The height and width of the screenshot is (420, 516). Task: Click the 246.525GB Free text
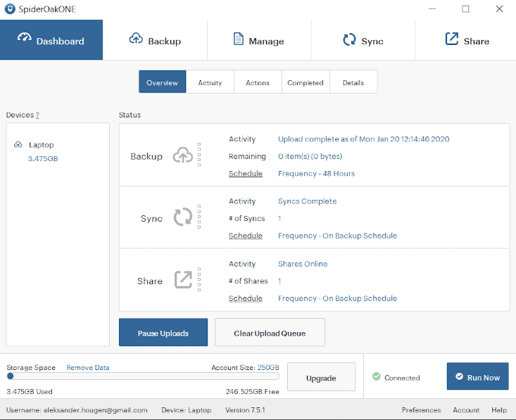(x=253, y=392)
